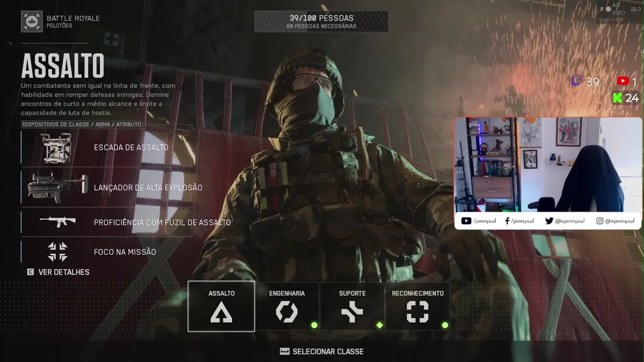Switch to the Engenharia class tab
The image size is (644, 362).
click(x=287, y=306)
